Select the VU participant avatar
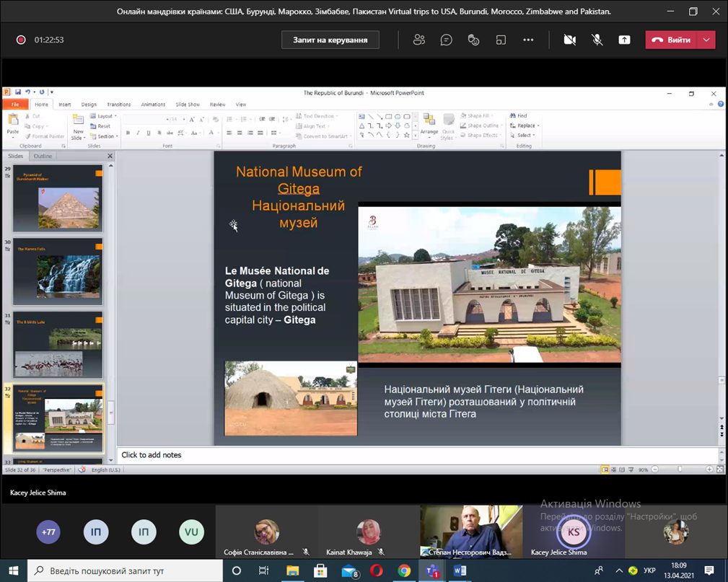This screenshot has width=728, height=582. (191, 532)
